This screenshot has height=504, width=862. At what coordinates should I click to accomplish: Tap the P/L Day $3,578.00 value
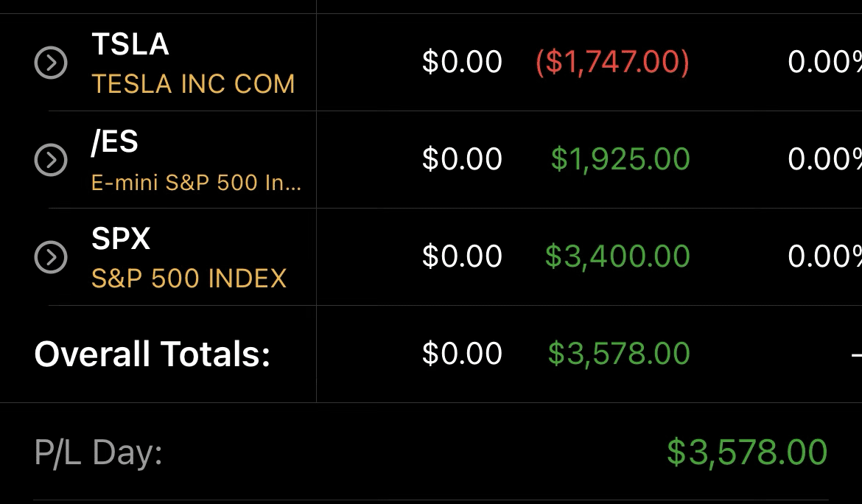coord(747,452)
